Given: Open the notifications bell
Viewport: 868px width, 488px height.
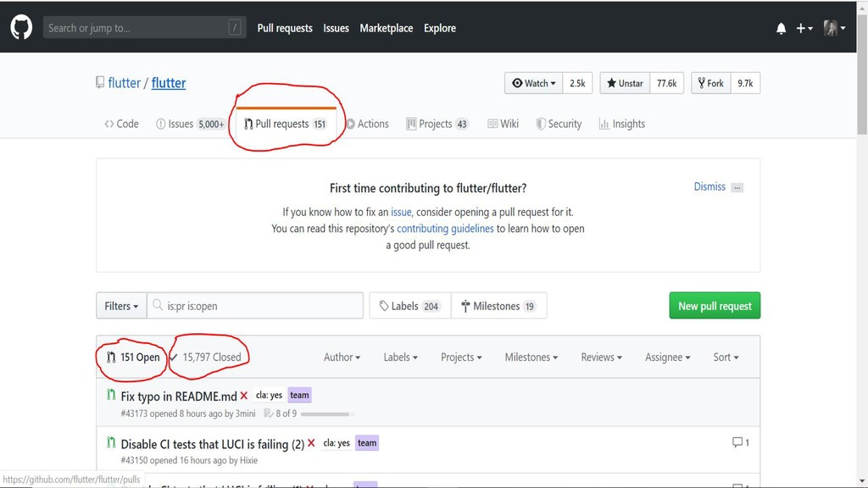Looking at the screenshot, I should 781,28.
